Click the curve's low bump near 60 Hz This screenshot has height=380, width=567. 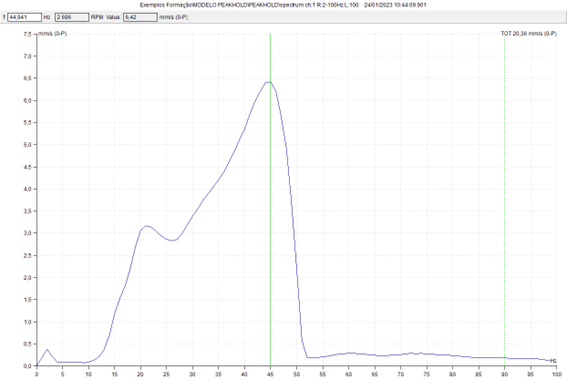(349, 353)
